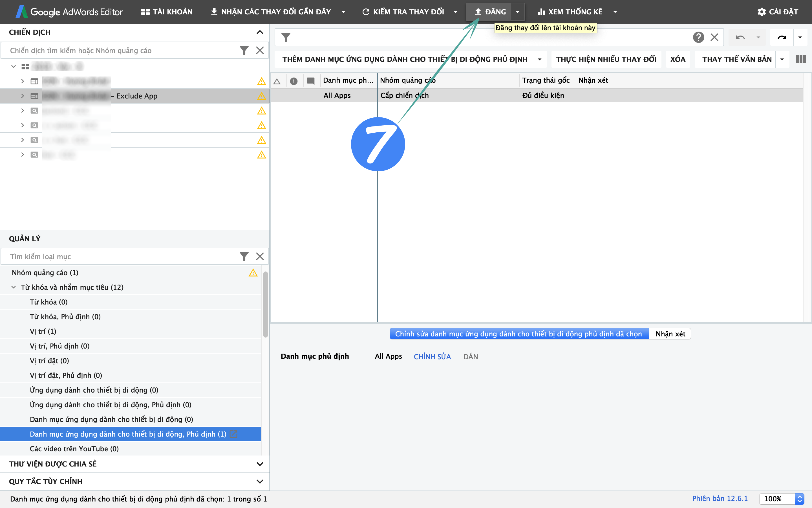Adjust the 100% zoom stepper
Viewport: 812px width, 508px height.
coord(800,499)
